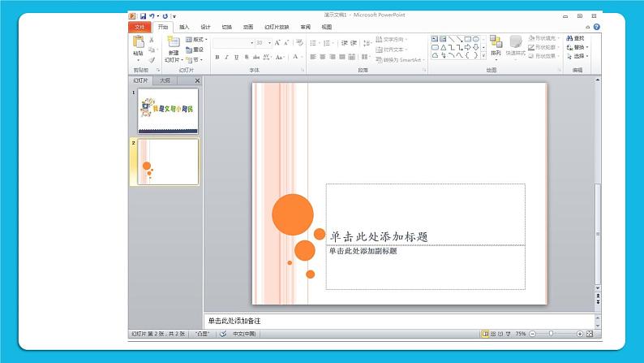This screenshot has width=644, height=363.
Task: Open the File (文件) tab
Action: click(x=140, y=27)
